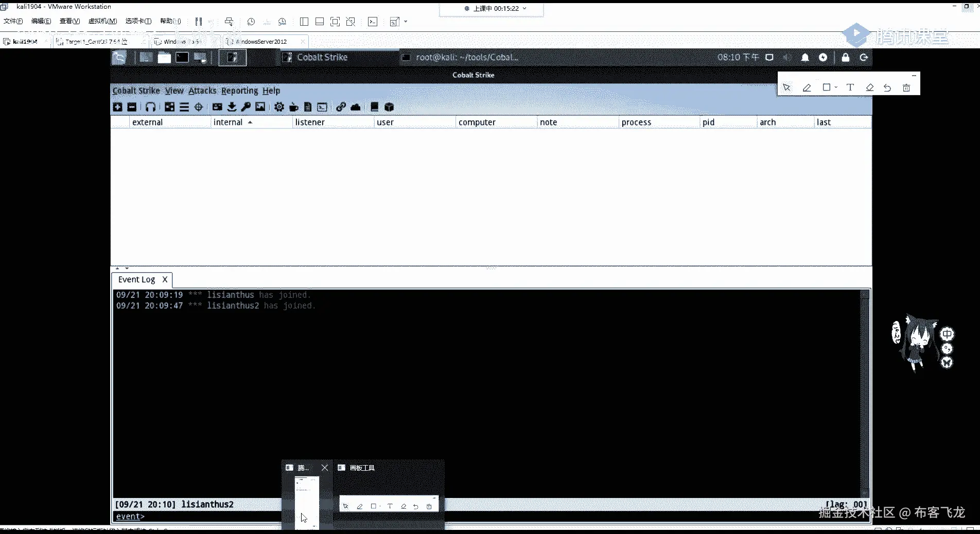Click the chain link host file icon

point(341,107)
